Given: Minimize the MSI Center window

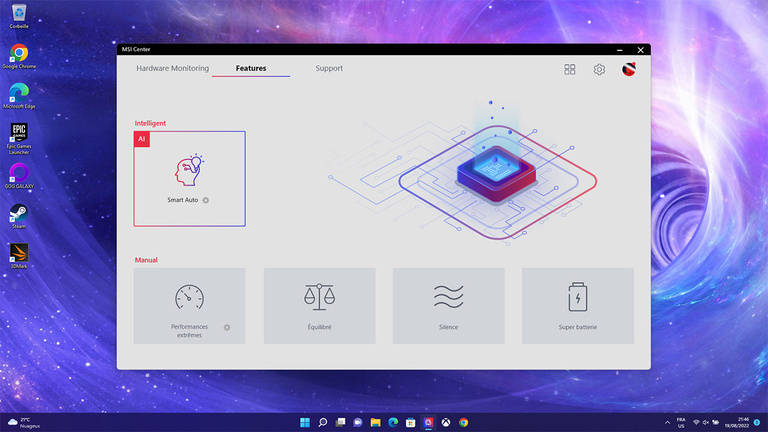Looking at the screenshot, I should 620,50.
